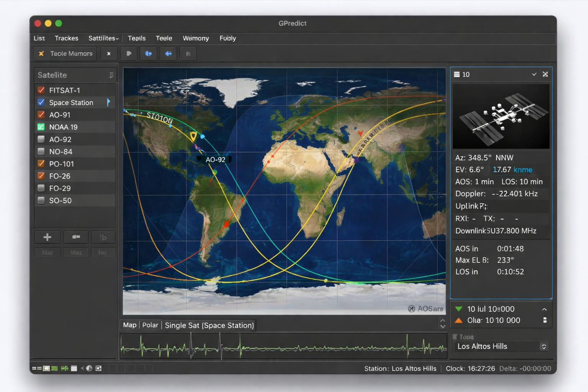Open the hamburger menu in the satellite info panel
This screenshot has width=588, height=392.
click(x=457, y=74)
